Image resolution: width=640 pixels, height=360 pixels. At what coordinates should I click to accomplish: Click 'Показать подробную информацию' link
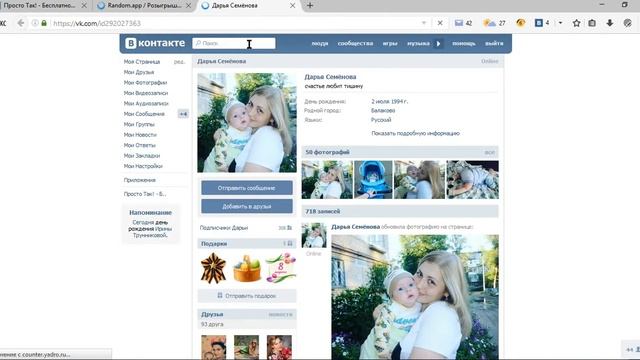pyautogui.click(x=416, y=133)
